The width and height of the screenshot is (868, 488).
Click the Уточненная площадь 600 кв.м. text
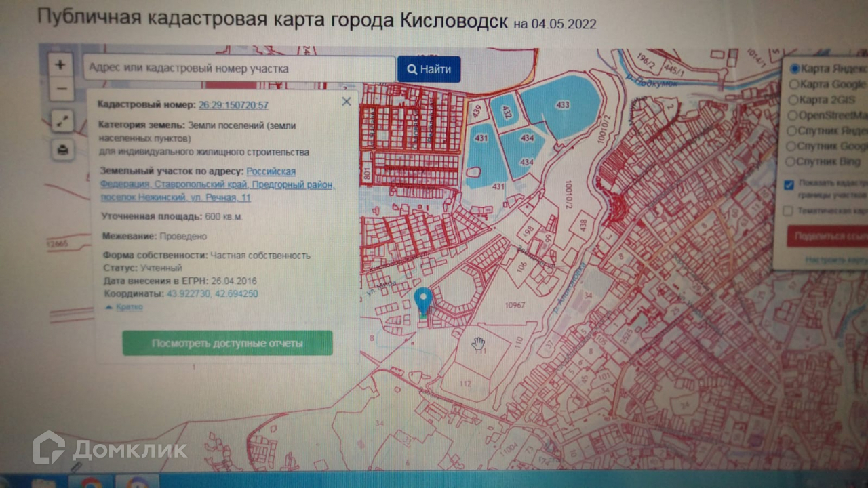pos(172,217)
